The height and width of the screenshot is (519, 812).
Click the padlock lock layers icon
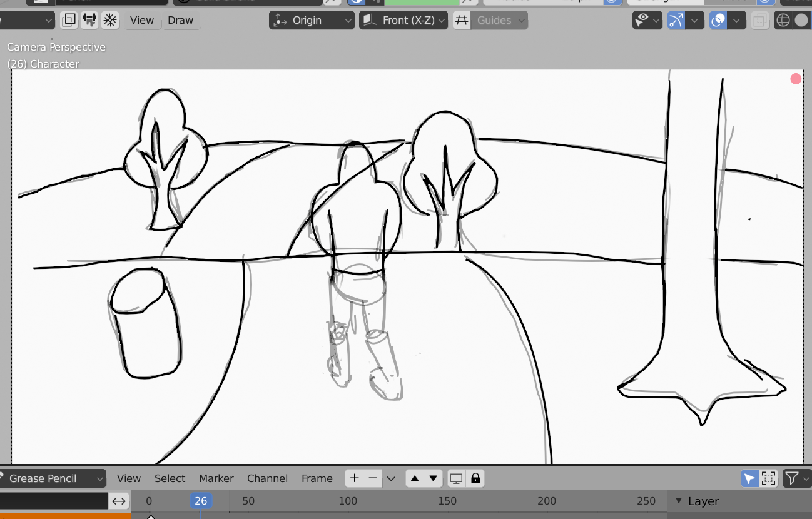click(475, 478)
